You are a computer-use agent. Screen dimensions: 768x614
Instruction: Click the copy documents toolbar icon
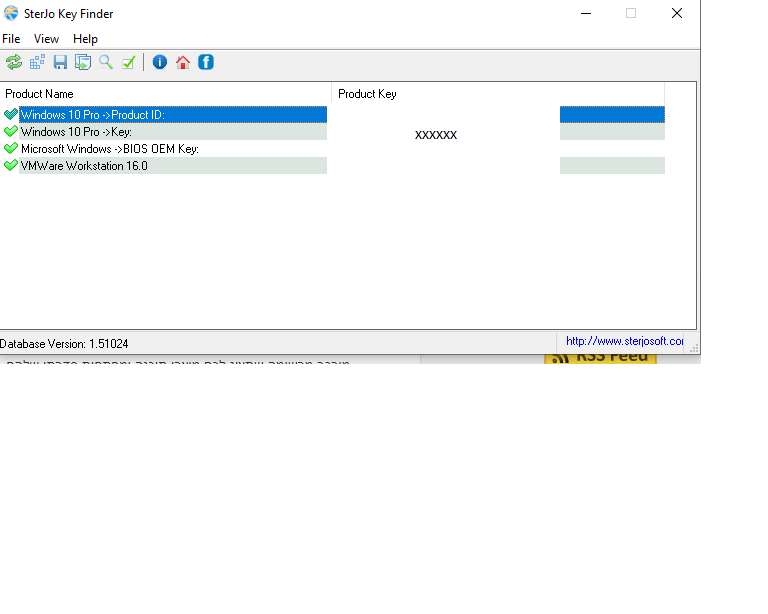point(83,62)
